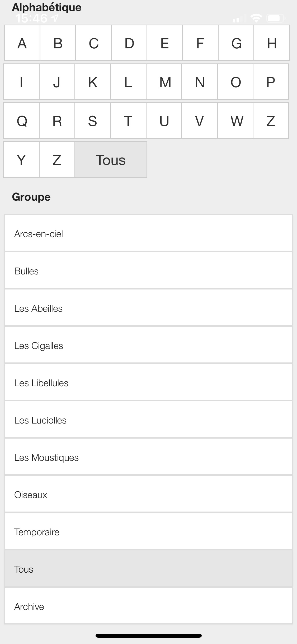
Task: Select the Temporaire group
Action: point(148,531)
